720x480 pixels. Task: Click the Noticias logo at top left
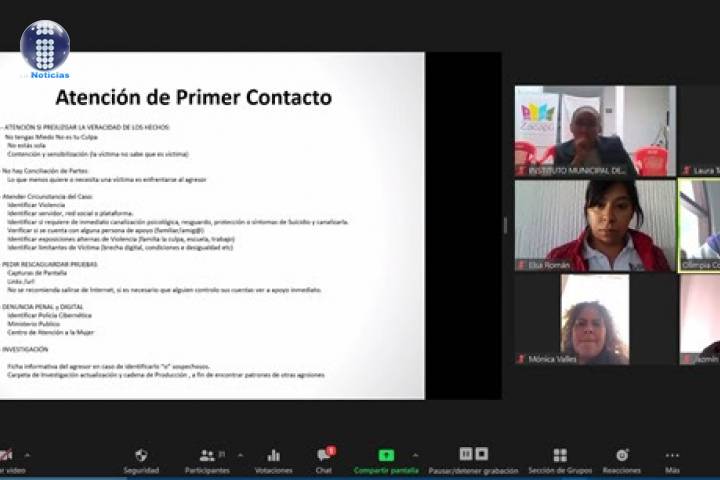(45, 48)
